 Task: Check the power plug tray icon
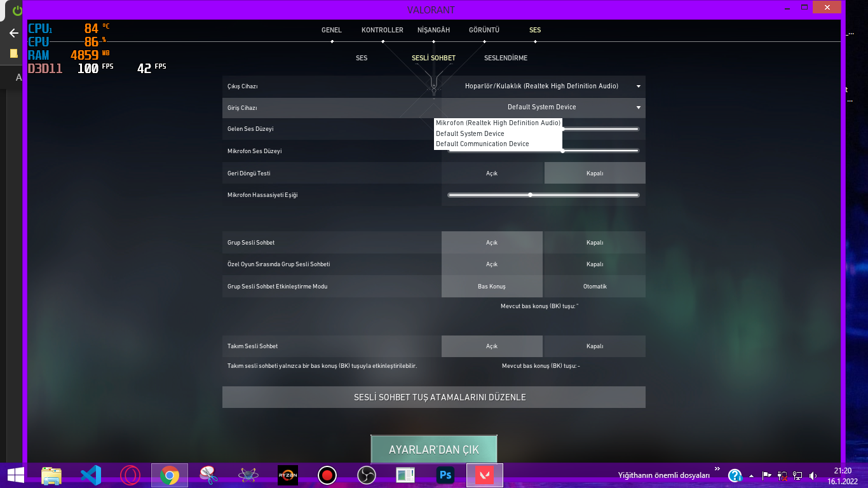(x=782, y=475)
